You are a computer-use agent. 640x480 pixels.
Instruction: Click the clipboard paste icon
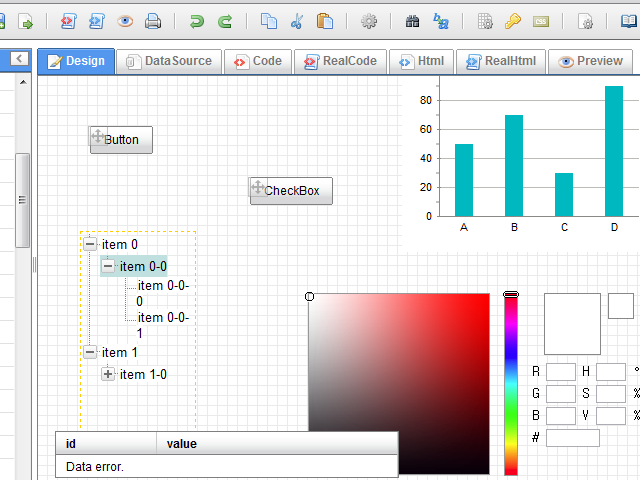(325, 21)
